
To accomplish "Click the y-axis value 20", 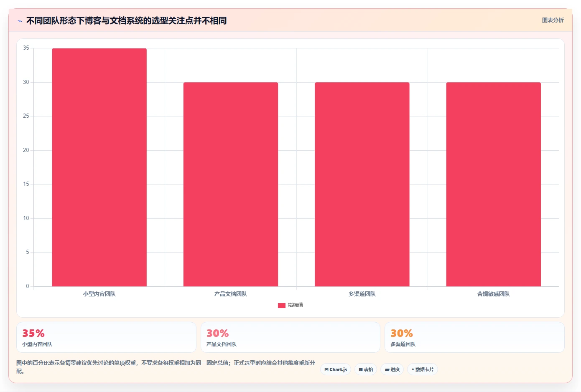I will pyautogui.click(x=26, y=150).
